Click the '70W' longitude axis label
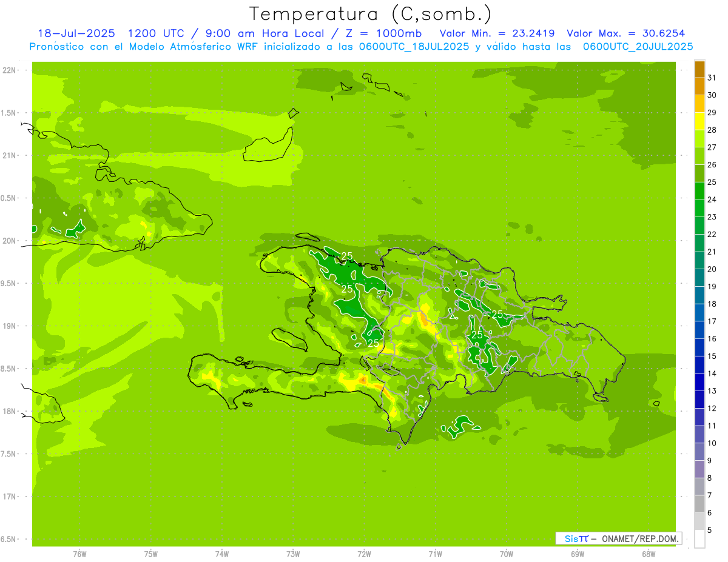Viewport: 728px width, 562px height. tap(507, 554)
